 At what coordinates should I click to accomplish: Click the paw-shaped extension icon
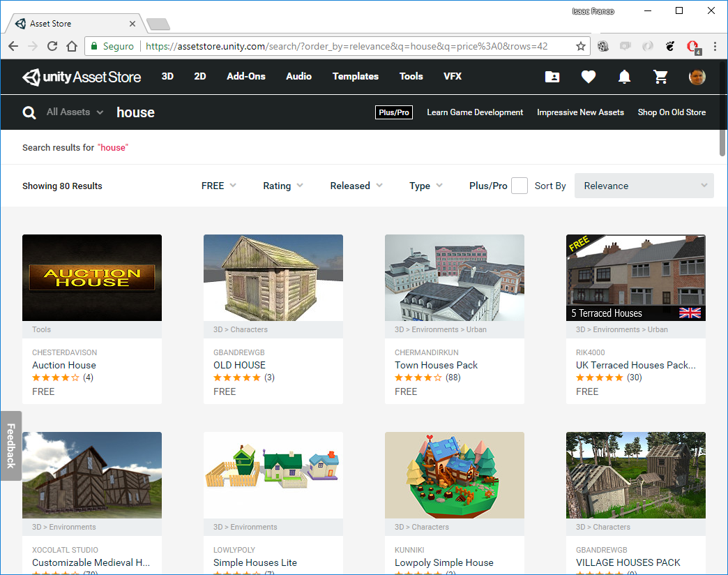coord(670,46)
